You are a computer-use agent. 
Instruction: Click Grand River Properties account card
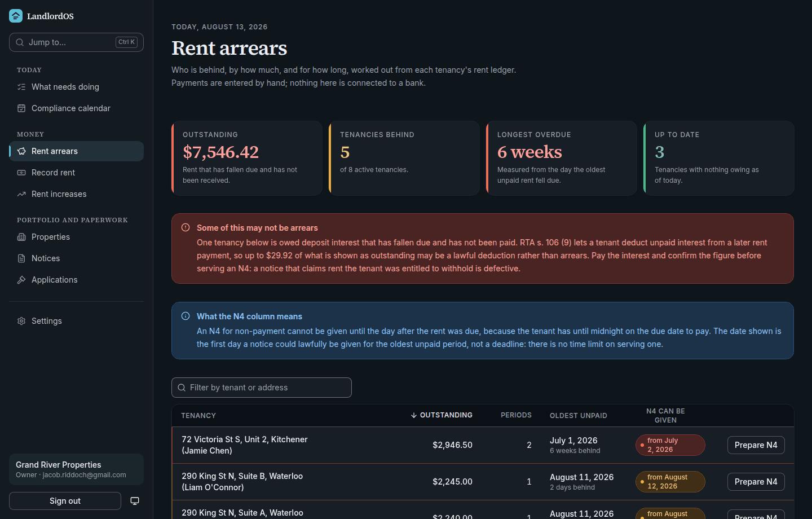76,469
